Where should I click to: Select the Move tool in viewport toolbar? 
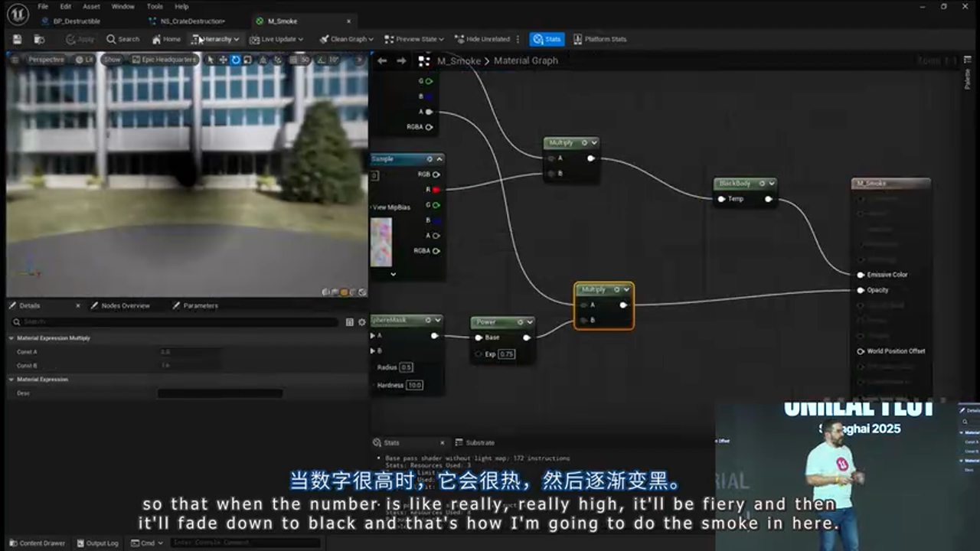point(224,59)
